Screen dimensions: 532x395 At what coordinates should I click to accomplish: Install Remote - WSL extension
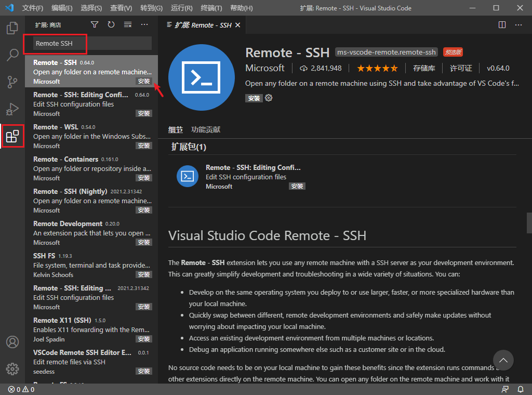coord(144,146)
